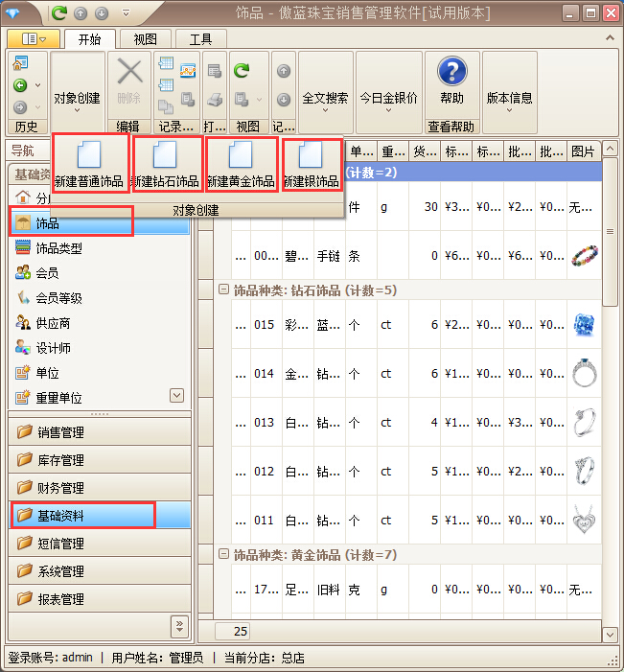Viewport: 624px width, 672px height.
Task: Open the 版本信息 dropdown
Action: pyautogui.click(x=509, y=98)
